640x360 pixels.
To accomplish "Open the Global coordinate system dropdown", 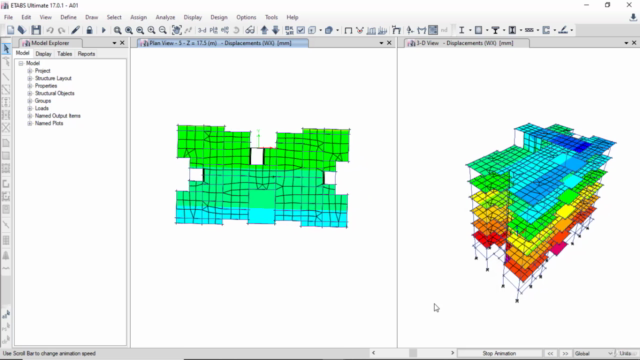I will (x=593, y=353).
